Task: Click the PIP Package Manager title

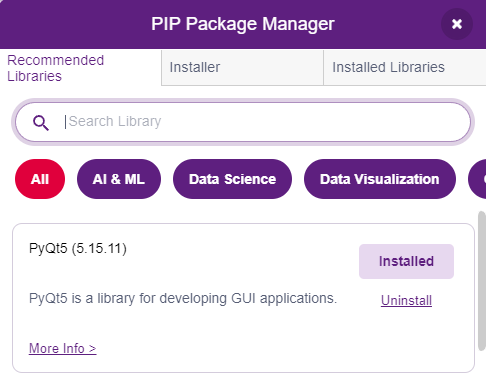Action: [243, 24]
